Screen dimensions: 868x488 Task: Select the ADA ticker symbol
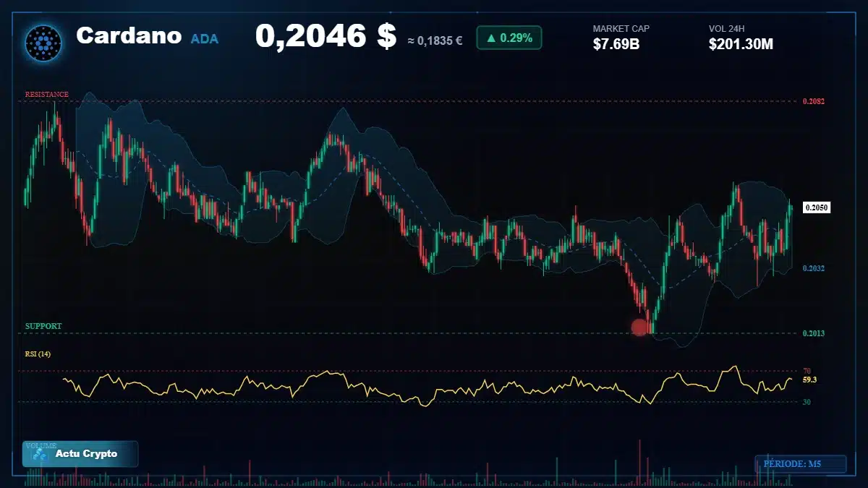point(205,38)
